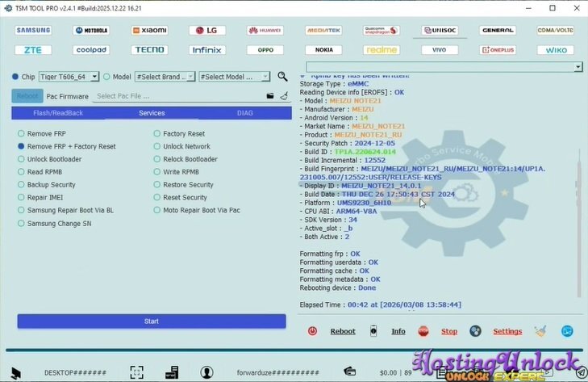The height and width of the screenshot is (382, 588).
Task: Open the Select Model dropdown
Action: click(x=235, y=77)
